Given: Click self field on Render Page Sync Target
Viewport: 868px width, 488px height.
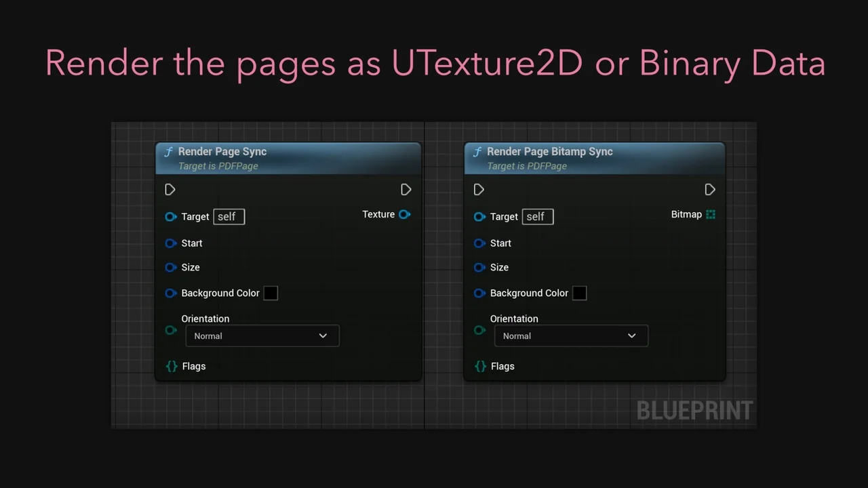Looking at the screenshot, I should (x=229, y=217).
